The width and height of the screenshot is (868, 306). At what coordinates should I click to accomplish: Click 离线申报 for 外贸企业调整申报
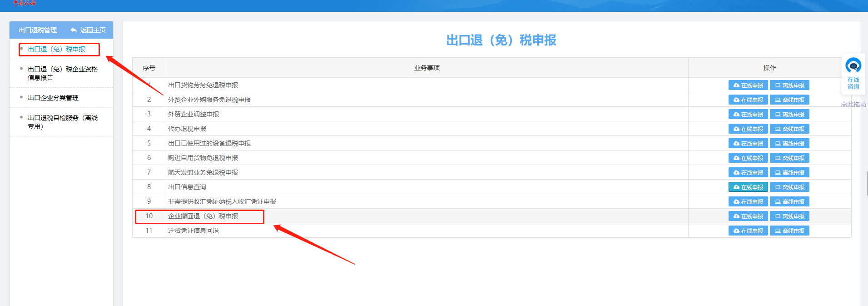[x=789, y=115]
